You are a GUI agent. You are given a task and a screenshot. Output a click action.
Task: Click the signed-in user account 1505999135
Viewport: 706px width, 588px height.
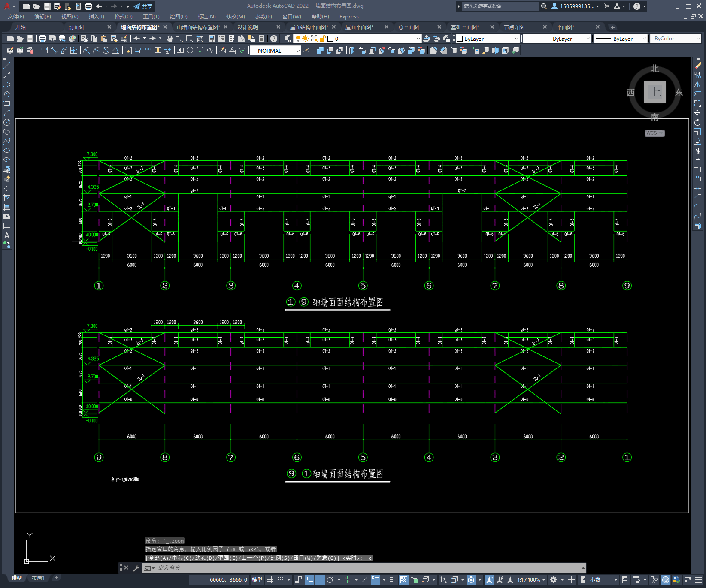point(575,6)
